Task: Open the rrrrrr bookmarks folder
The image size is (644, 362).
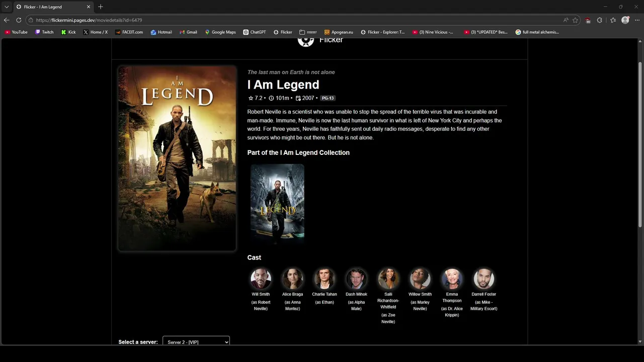Action: [308, 32]
